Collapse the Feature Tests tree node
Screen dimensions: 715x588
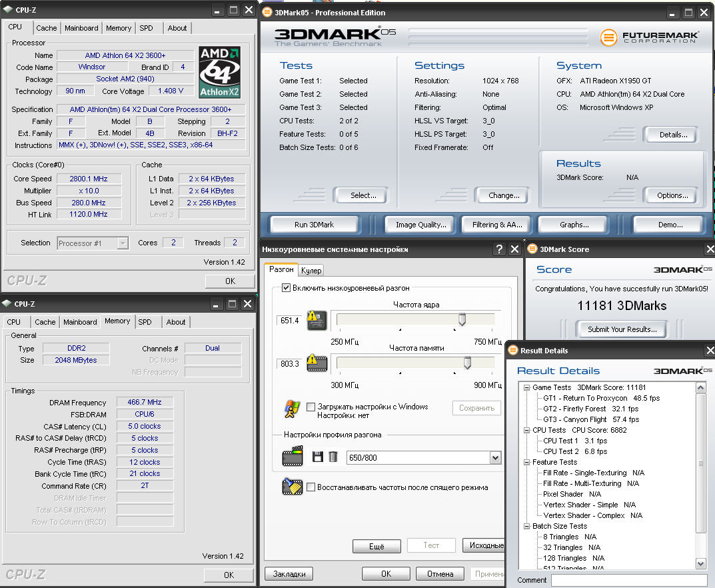coord(526,462)
